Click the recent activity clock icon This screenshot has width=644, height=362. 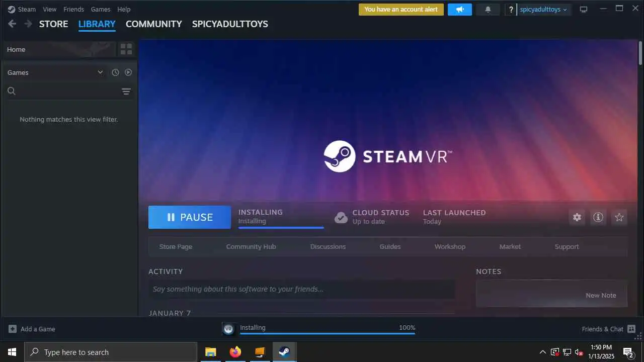115,72
